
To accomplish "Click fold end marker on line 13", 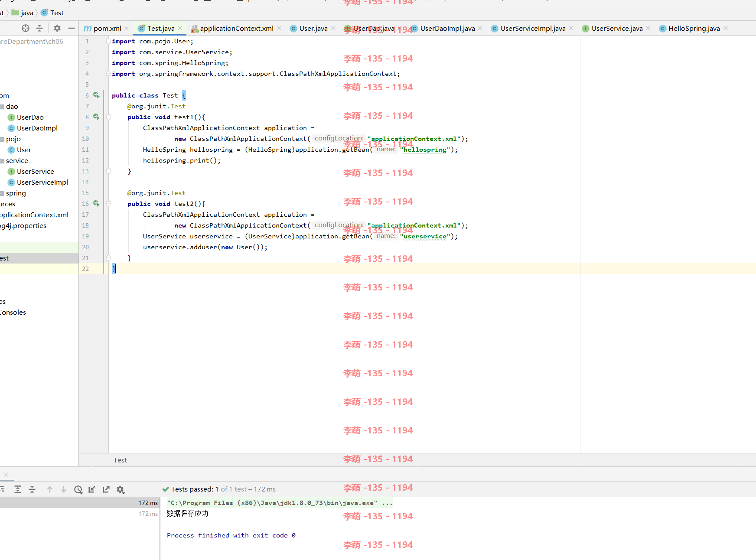I will 108,171.
